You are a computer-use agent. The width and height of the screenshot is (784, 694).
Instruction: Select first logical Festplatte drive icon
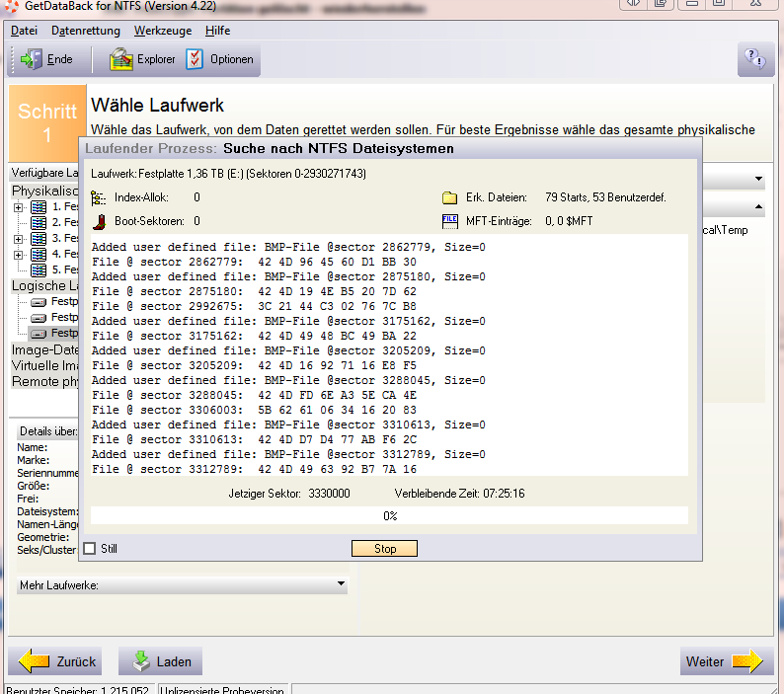[x=39, y=302]
